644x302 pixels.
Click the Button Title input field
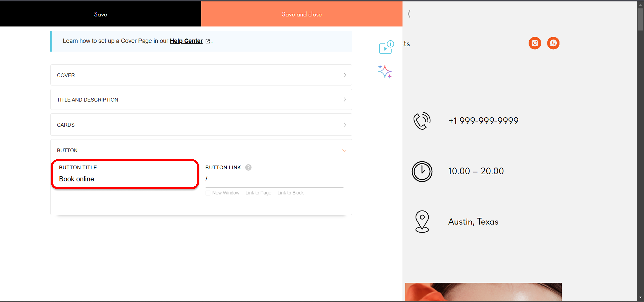[125, 179]
